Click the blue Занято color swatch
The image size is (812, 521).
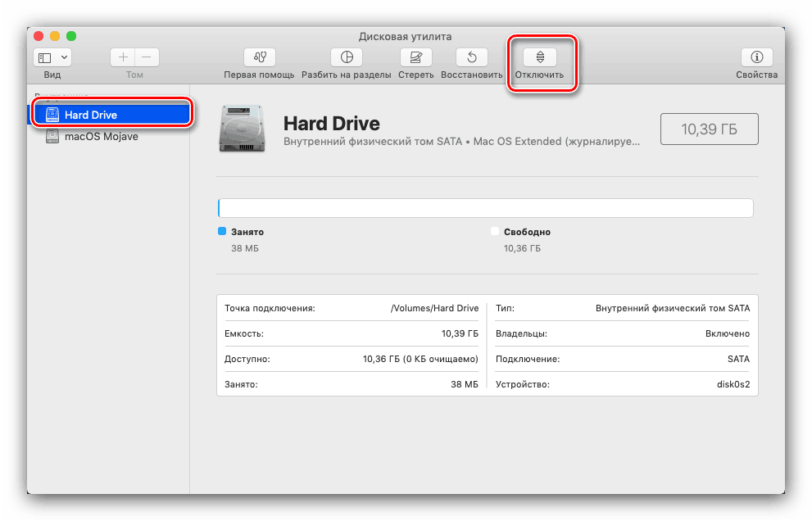222,231
